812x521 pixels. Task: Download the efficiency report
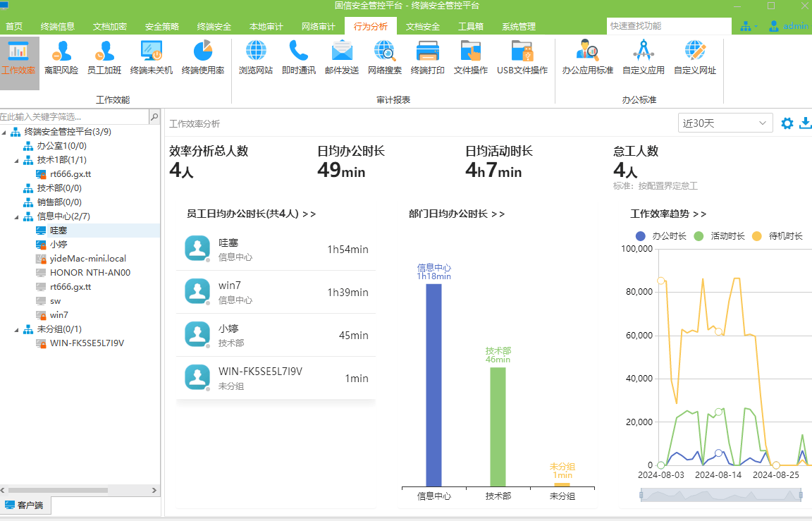point(805,123)
